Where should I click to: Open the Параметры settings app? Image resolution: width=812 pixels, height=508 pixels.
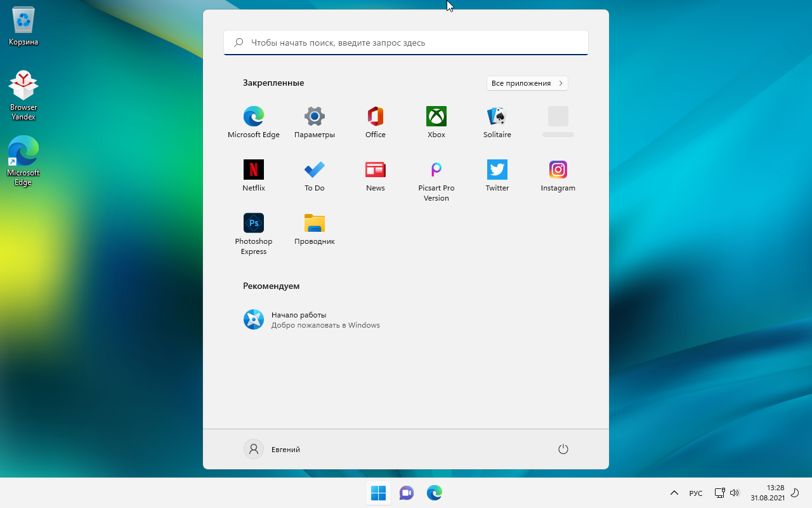[x=315, y=123]
